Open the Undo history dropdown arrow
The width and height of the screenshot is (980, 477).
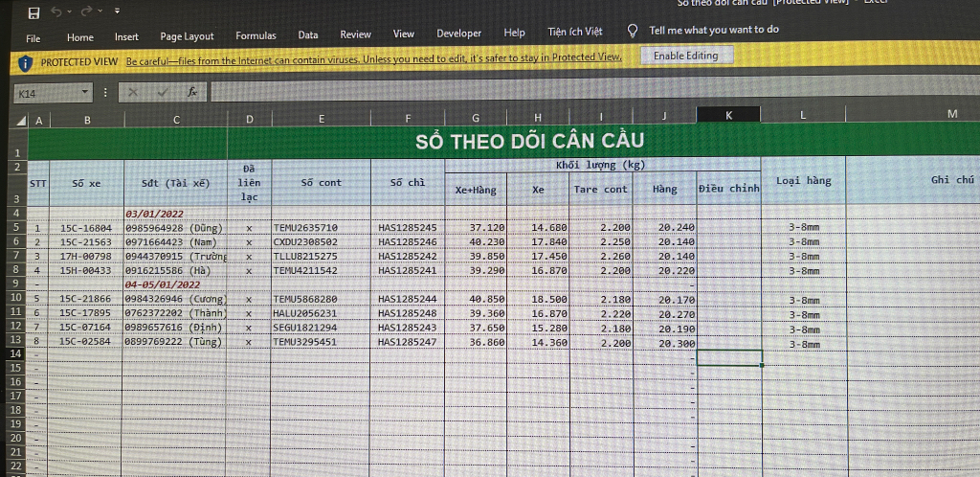[x=71, y=11]
